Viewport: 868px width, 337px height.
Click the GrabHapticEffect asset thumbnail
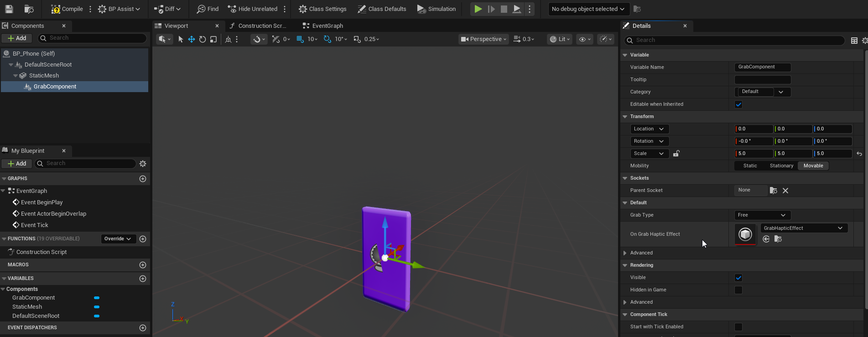[x=745, y=234]
